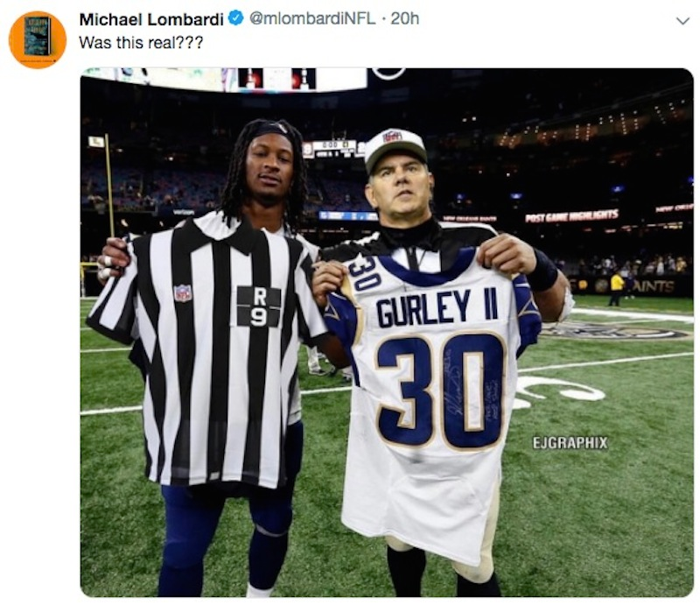Open the Michael Lombardi display name link
The image size is (700, 612).
(151, 19)
